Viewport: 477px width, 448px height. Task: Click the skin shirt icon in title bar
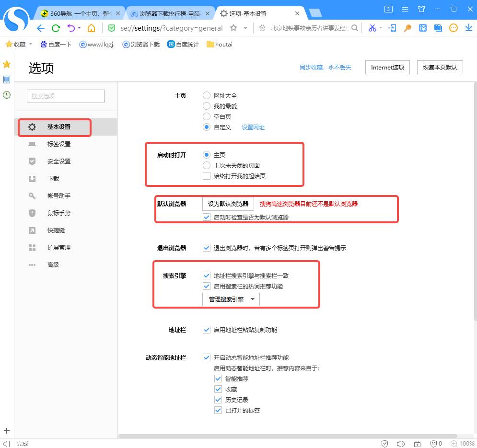click(x=421, y=9)
